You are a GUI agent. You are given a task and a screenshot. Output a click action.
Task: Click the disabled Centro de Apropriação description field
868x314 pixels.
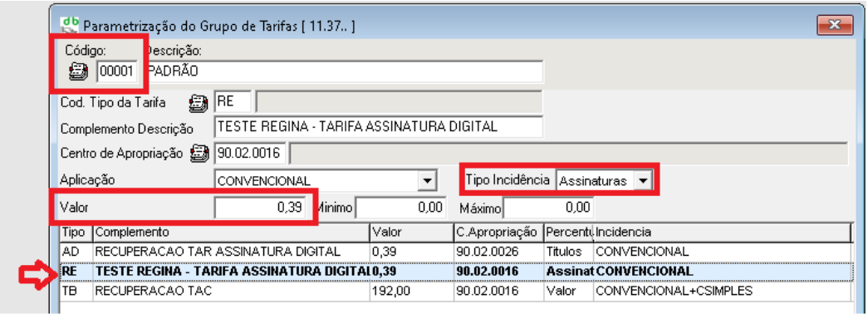(569, 153)
